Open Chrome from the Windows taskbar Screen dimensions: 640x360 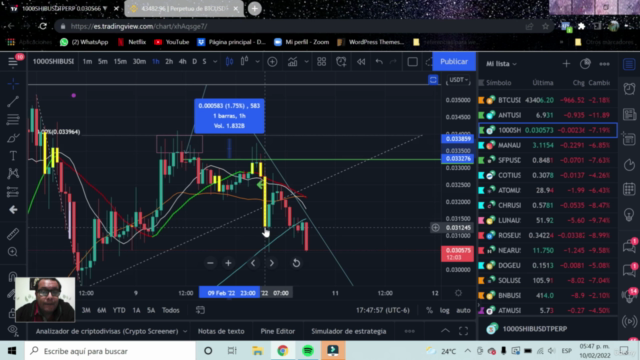tap(282, 351)
